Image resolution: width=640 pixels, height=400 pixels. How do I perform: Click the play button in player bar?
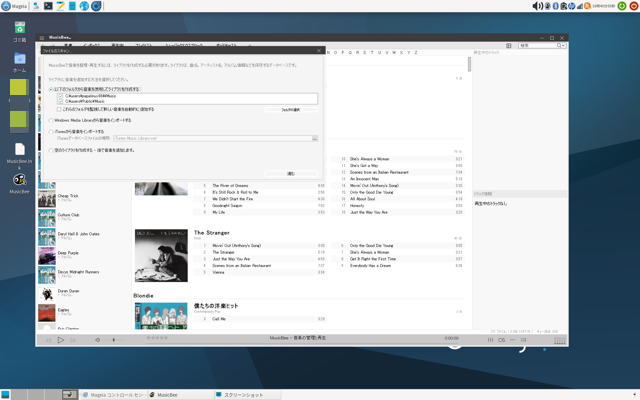(x=61, y=340)
